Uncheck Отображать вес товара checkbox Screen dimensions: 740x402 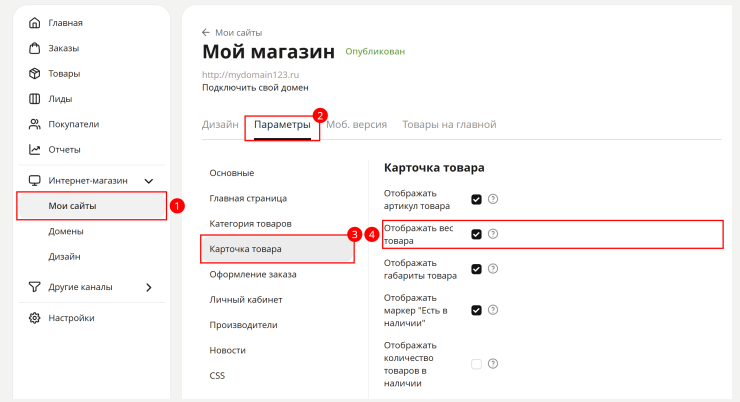[x=476, y=234]
